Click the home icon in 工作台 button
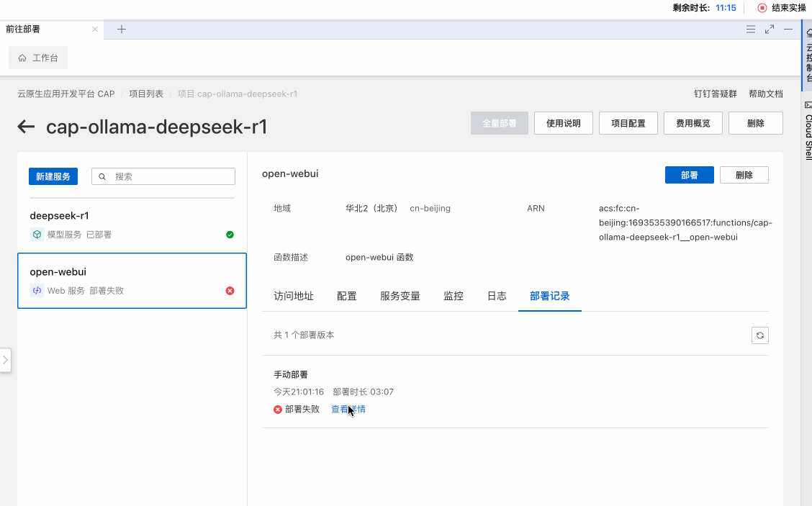This screenshot has height=506, width=812. [22, 58]
